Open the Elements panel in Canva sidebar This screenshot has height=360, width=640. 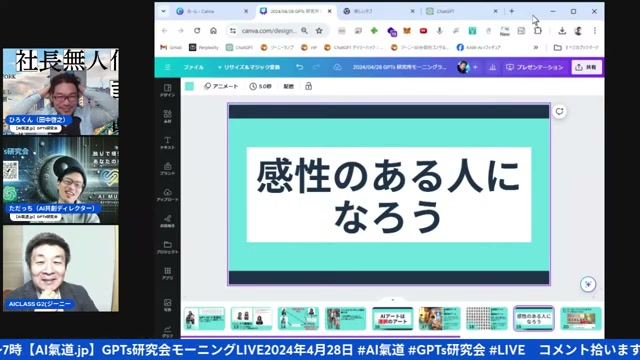tap(167, 116)
